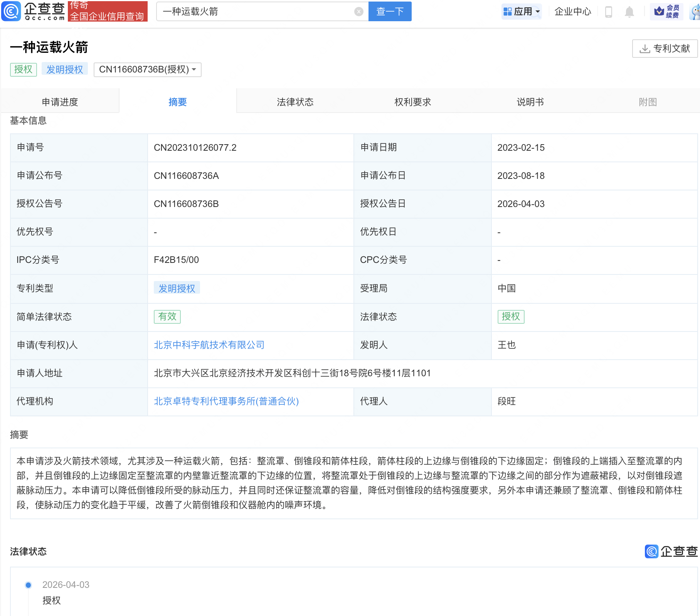
Task: Open the 说明书 tab
Action: pos(530,102)
